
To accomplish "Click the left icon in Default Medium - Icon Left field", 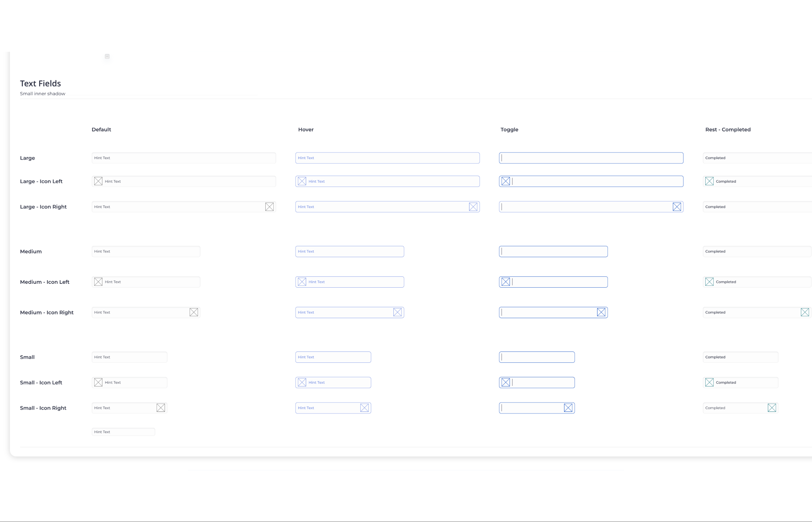I will click(98, 282).
